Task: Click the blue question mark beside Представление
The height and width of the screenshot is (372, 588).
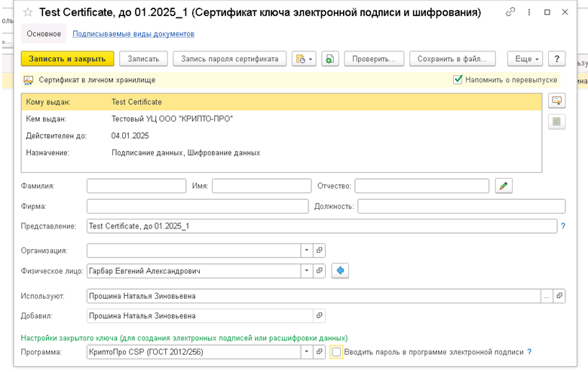Action: click(562, 226)
